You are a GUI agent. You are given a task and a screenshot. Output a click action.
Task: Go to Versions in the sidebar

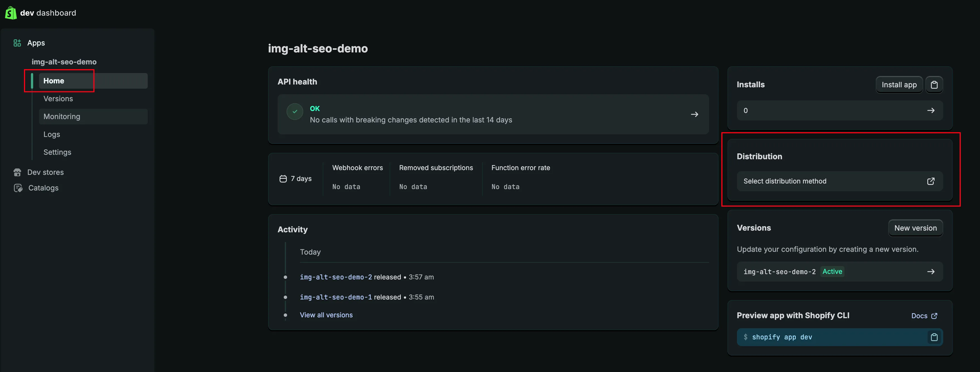click(58, 99)
